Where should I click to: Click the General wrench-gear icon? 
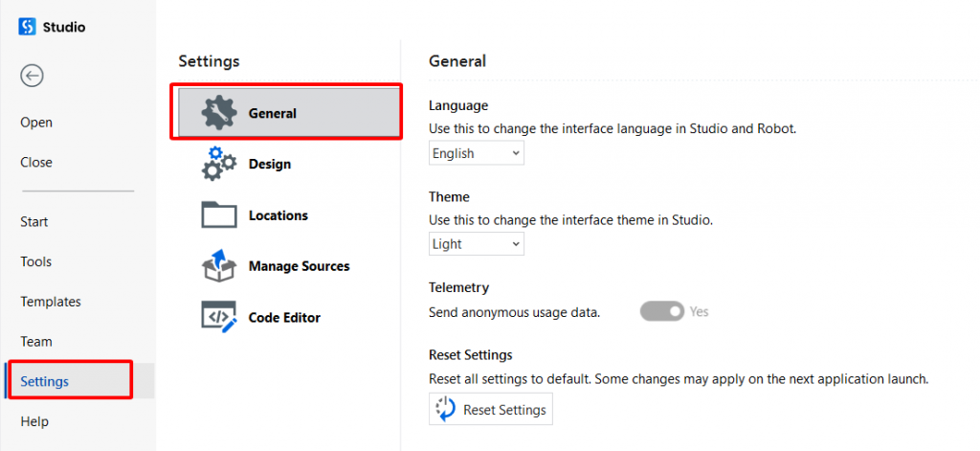pos(219,113)
